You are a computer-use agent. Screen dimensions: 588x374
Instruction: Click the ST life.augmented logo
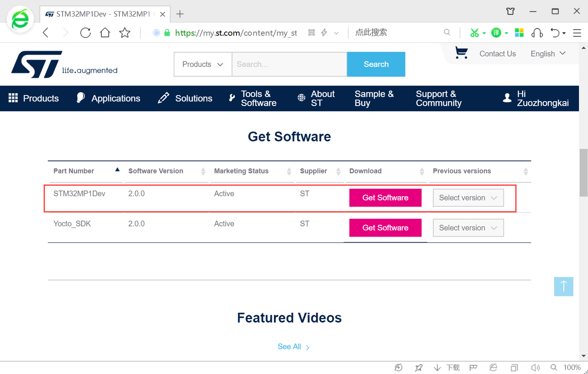65,64
